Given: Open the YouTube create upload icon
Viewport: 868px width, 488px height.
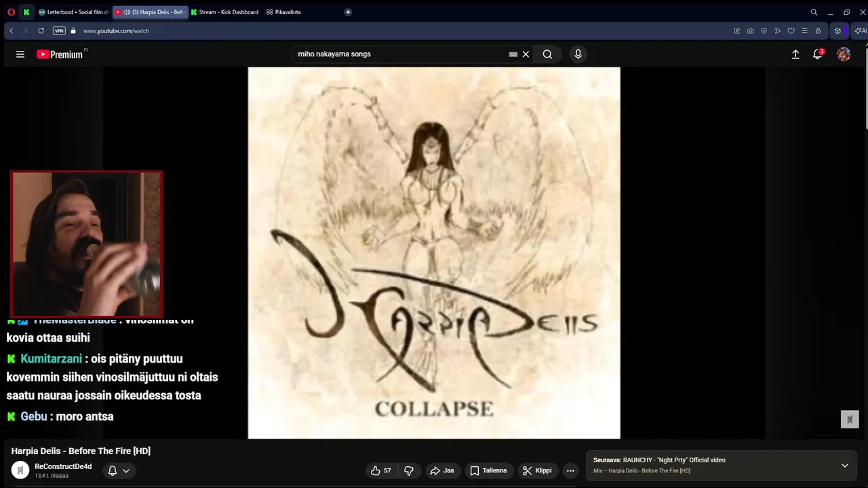Looking at the screenshot, I should tap(795, 54).
